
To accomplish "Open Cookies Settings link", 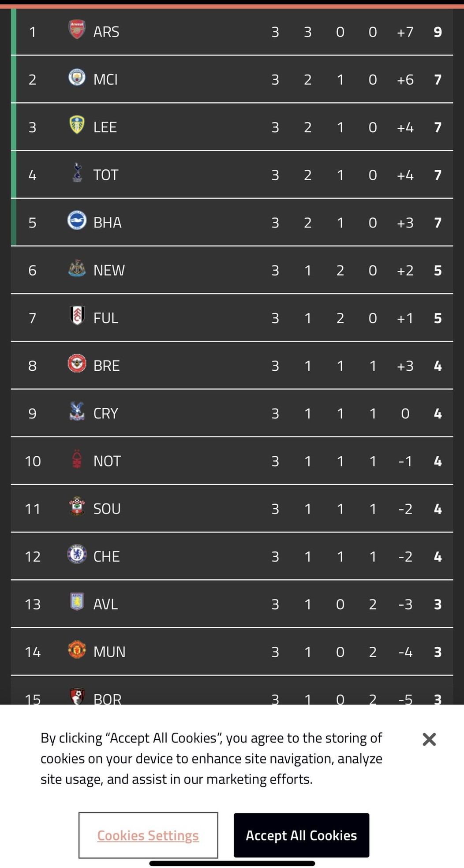I will (148, 835).
